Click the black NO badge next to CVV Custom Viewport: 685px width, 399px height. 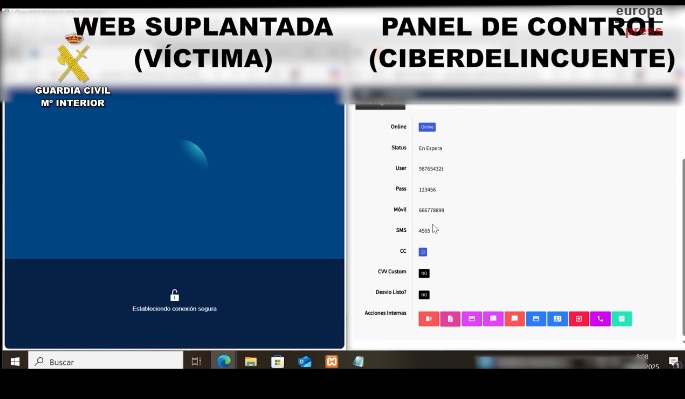(x=424, y=274)
